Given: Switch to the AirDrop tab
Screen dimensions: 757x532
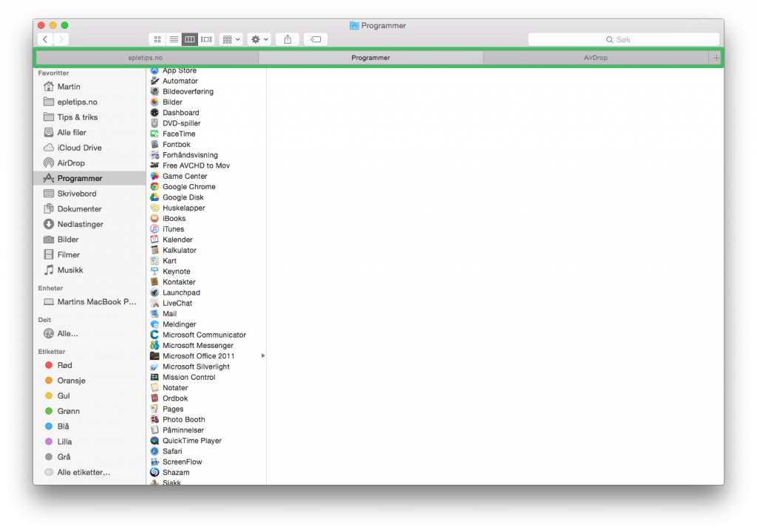Looking at the screenshot, I should (596, 58).
